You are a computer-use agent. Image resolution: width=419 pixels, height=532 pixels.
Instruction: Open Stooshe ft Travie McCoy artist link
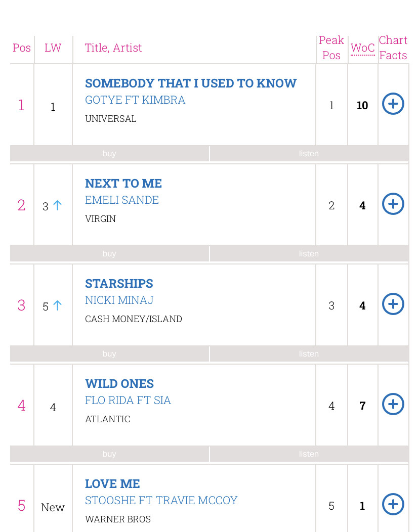tap(161, 501)
